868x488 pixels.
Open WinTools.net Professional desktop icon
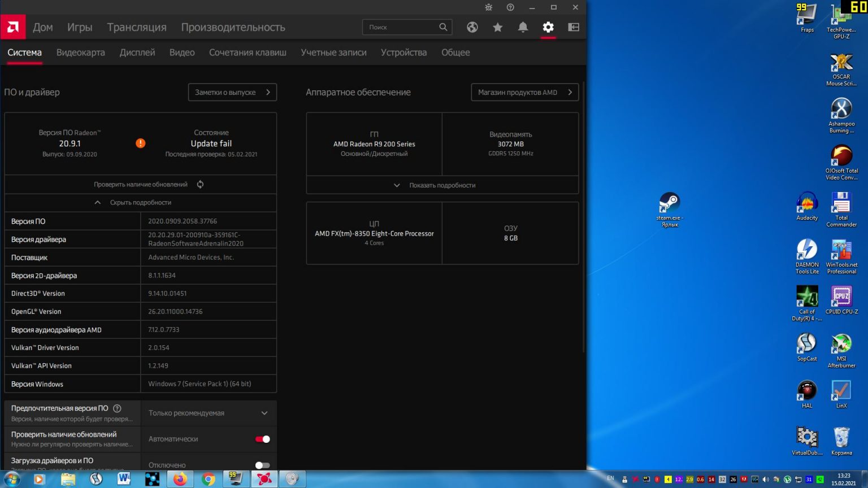(841, 256)
